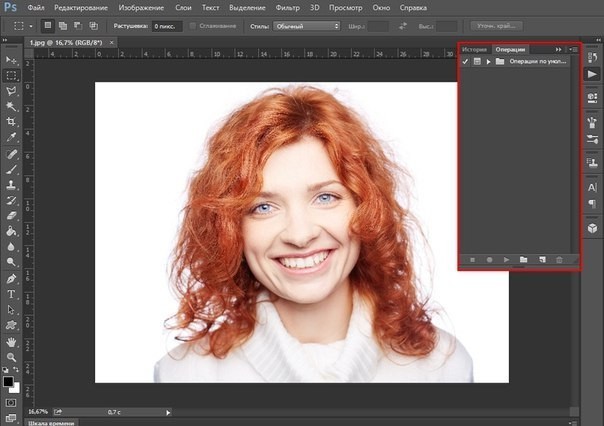The height and width of the screenshot is (426, 604).
Task: Toggle Quick Mask mode
Action: coord(11,403)
